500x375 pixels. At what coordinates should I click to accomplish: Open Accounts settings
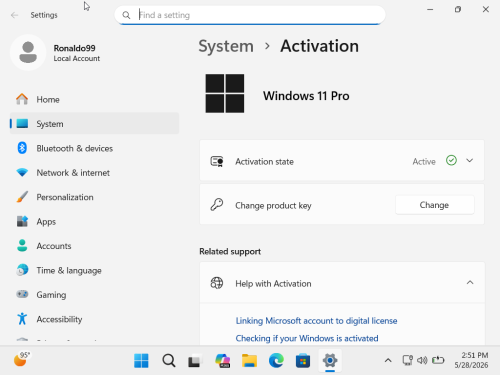pos(94,246)
